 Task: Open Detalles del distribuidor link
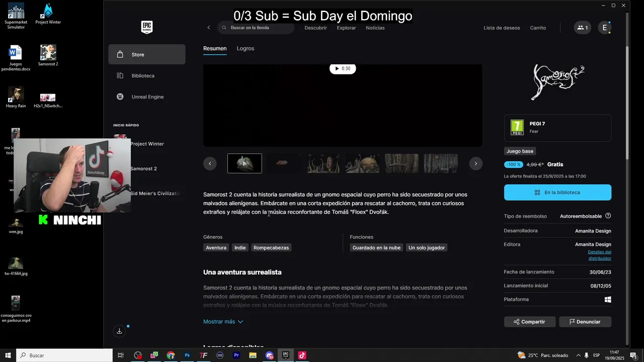click(x=599, y=255)
